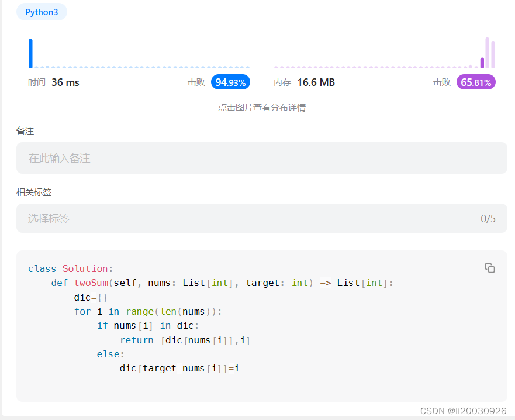
Task: Click the 时间 runtime label
Action: click(36, 82)
